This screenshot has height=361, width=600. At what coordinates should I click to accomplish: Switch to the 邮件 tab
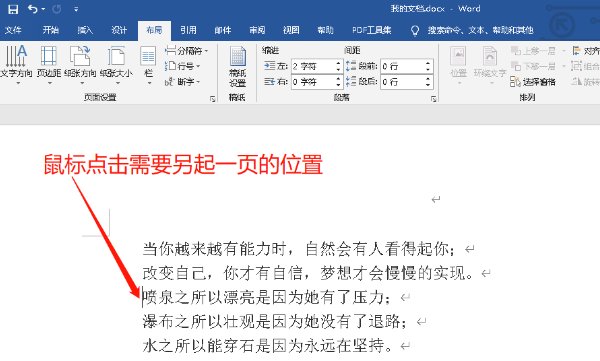[x=223, y=30]
